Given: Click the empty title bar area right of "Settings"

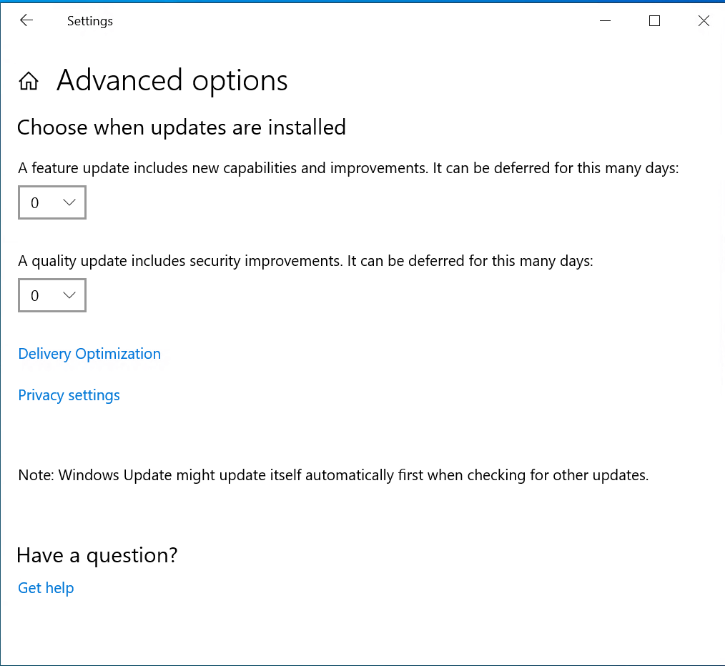Looking at the screenshot, I should pos(350,21).
